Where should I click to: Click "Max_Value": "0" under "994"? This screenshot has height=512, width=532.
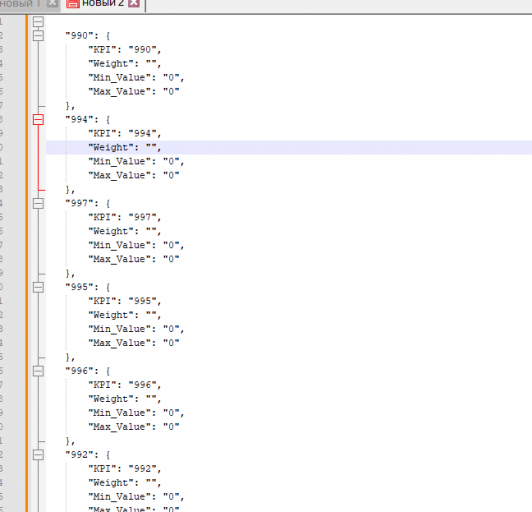tap(134, 175)
